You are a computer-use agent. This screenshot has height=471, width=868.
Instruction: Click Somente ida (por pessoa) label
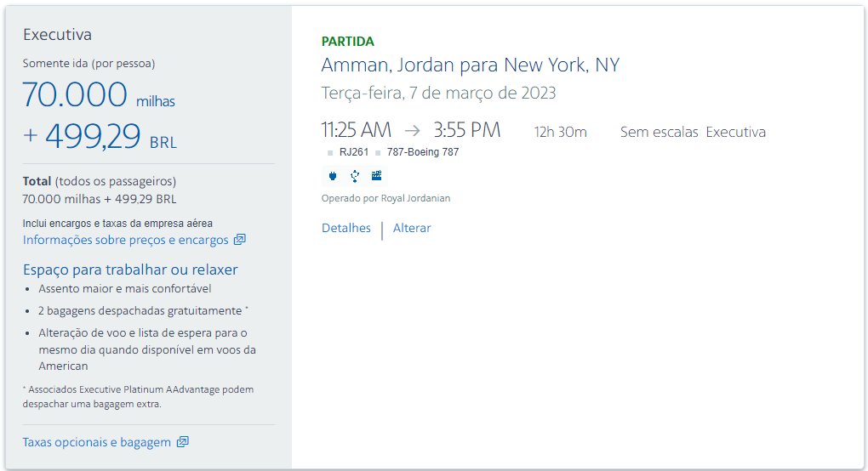click(89, 64)
